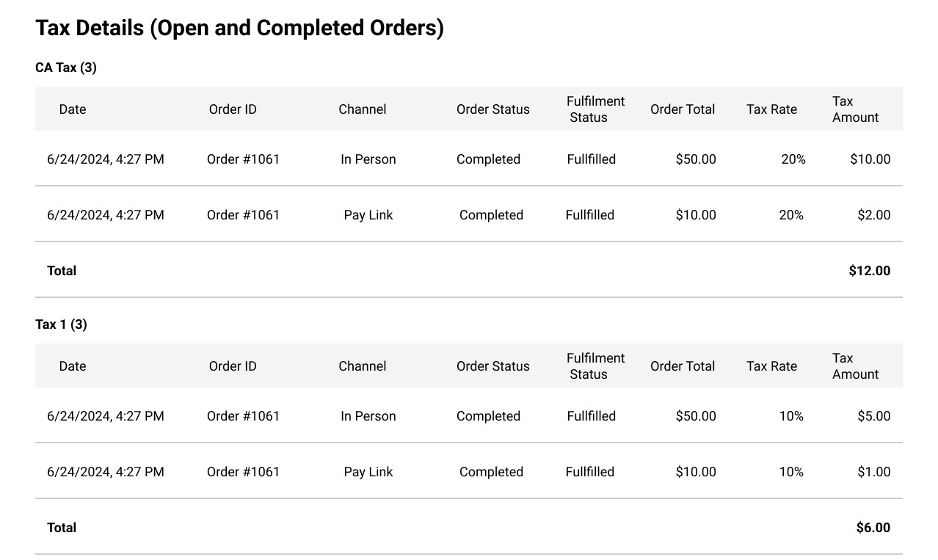Image resolution: width=938 pixels, height=560 pixels.
Task: Click the Tax Amount header in Tax 1 table
Action: [x=855, y=366]
